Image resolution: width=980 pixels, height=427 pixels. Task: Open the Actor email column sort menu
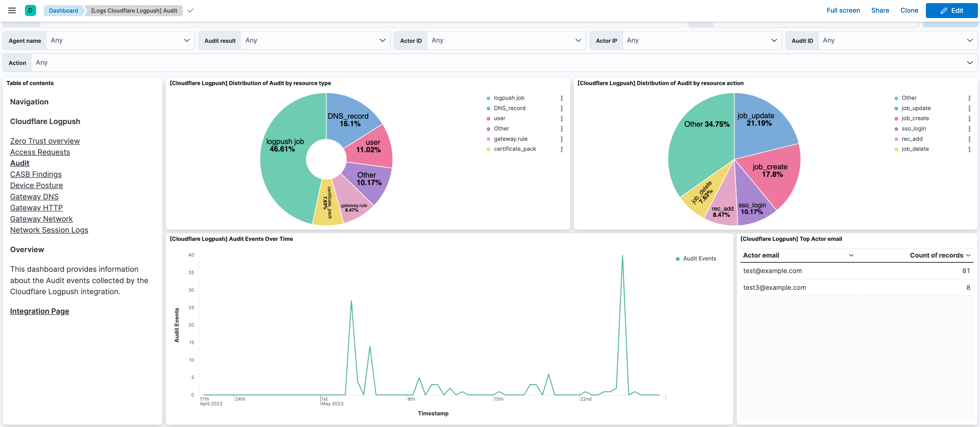tap(851, 255)
